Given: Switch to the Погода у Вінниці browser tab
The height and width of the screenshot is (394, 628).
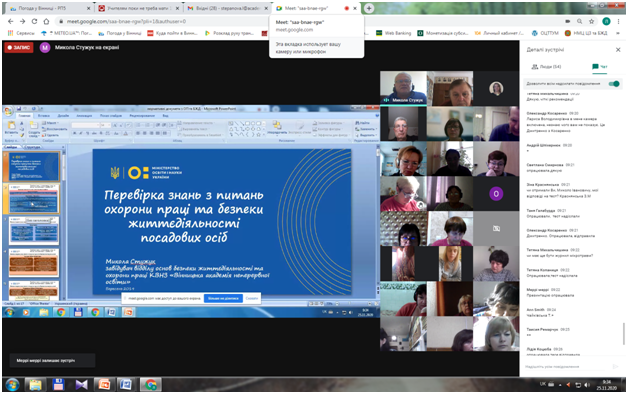Looking at the screenshot, I should click(49, 8).
